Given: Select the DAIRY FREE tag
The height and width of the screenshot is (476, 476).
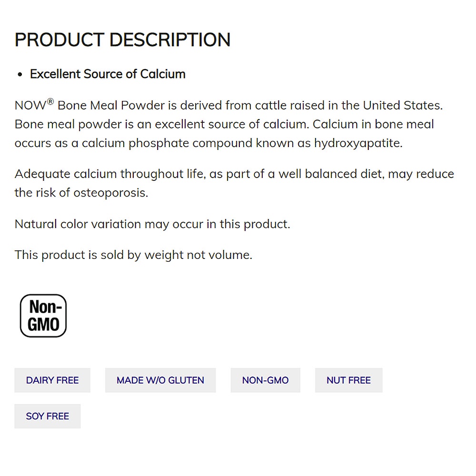Looking at the screenshot, I should (52, 380).
